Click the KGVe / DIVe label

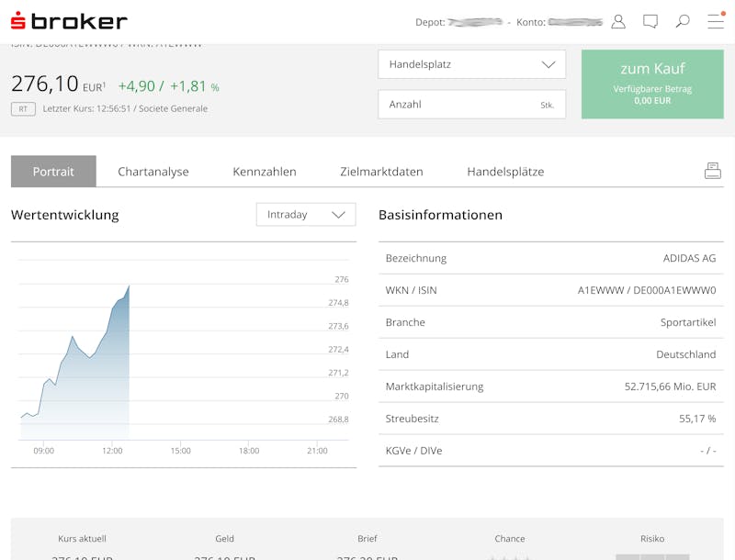click(413, 451)
